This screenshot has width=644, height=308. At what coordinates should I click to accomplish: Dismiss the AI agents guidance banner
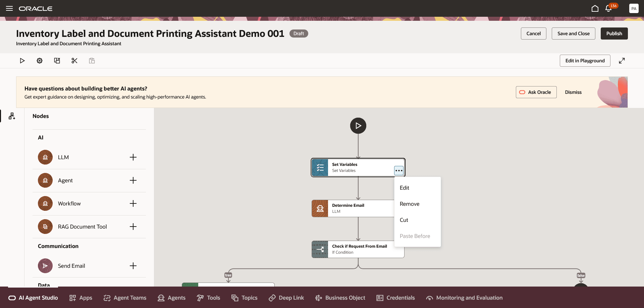tap(573, 92)
